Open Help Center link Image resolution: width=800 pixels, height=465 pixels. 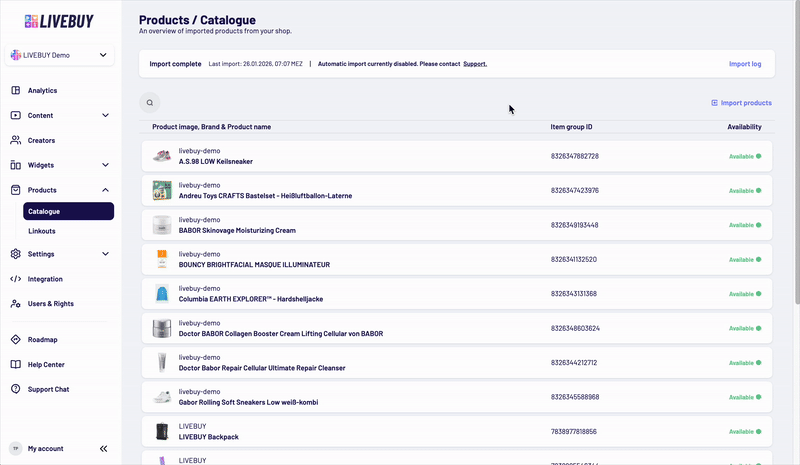pyautogui.click(x=46, y=364)
